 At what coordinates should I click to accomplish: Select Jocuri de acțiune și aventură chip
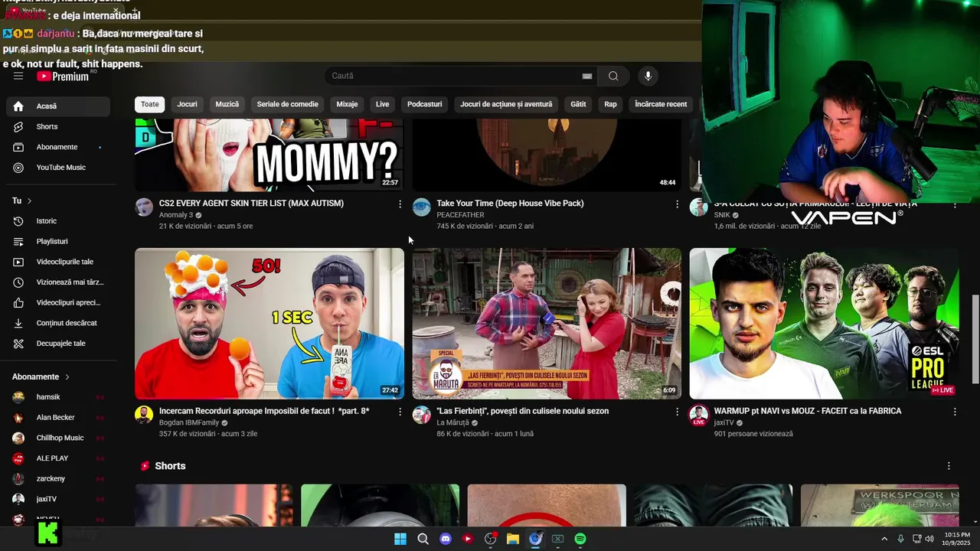[506, 104]
